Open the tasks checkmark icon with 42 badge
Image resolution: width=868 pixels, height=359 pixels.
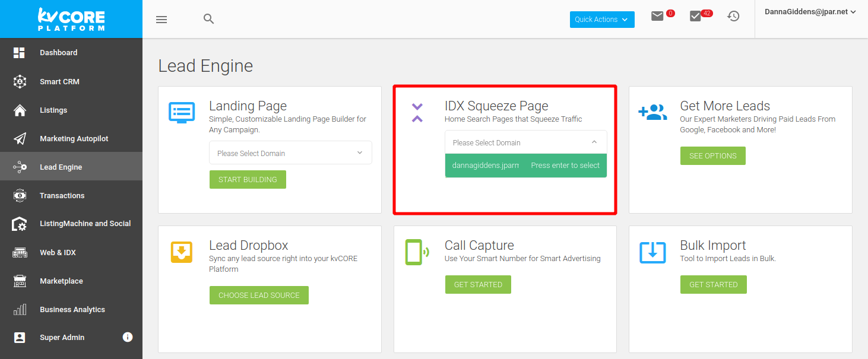point(695,17)
